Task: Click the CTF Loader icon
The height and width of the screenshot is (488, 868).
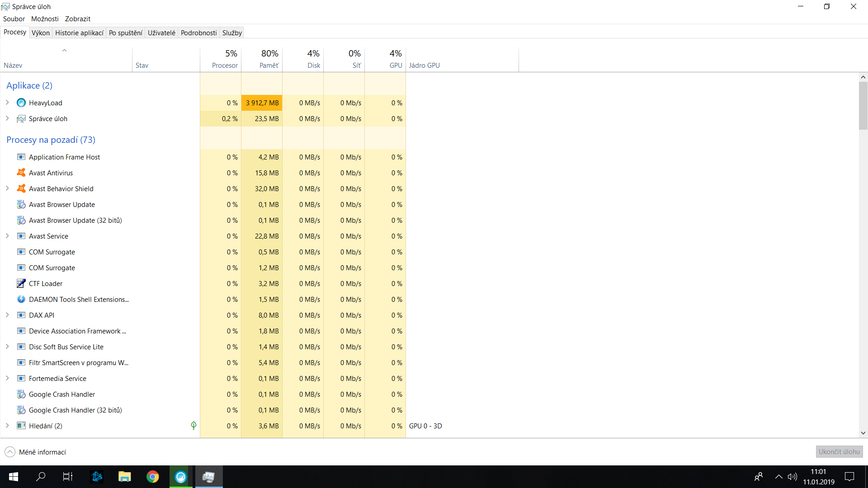Action: tap(21, 284)
